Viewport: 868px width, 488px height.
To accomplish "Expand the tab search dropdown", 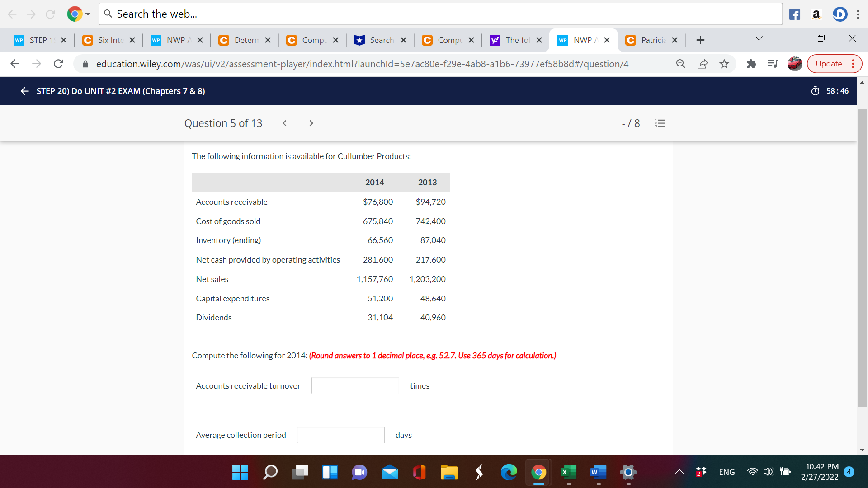I will tap(759, 39).
